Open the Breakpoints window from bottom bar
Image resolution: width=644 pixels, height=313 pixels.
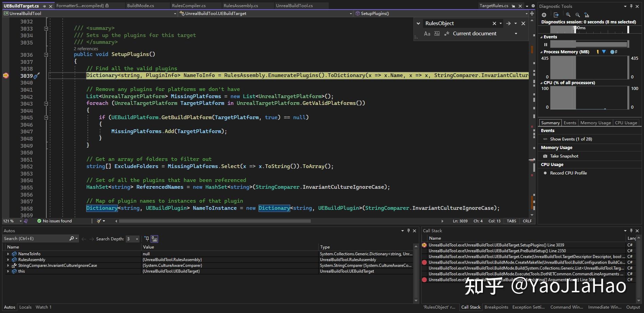pyautogui.click(x=496, y=307)
